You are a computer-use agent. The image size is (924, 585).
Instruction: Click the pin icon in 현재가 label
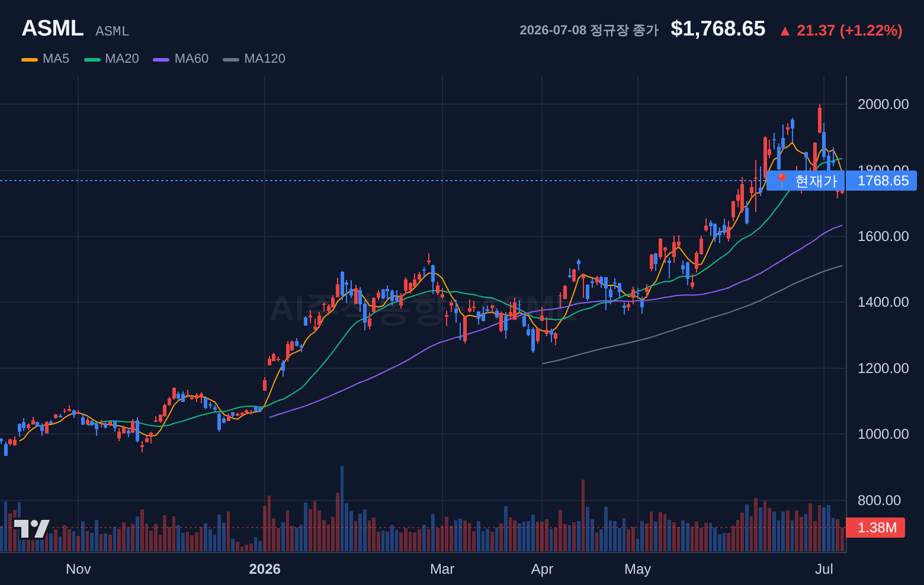(782, 180)
